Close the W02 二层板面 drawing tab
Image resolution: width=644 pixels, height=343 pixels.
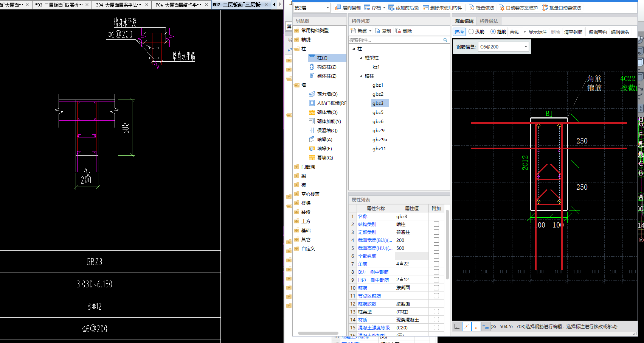coord(266,5)
